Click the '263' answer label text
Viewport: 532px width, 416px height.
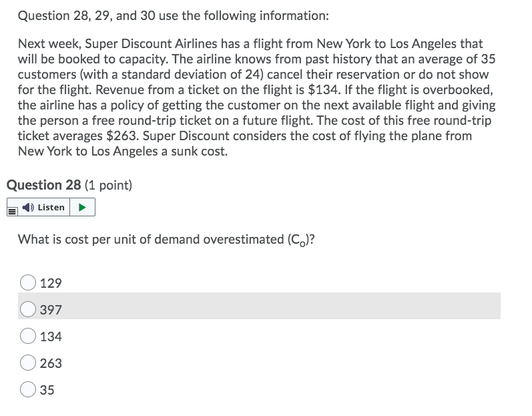(x=51, y=363)
